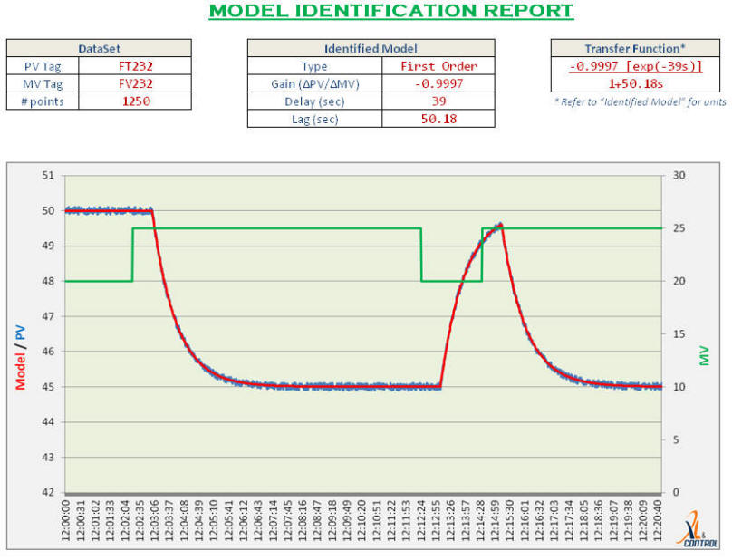Click the MV Tag label cell

click(43, 84)
